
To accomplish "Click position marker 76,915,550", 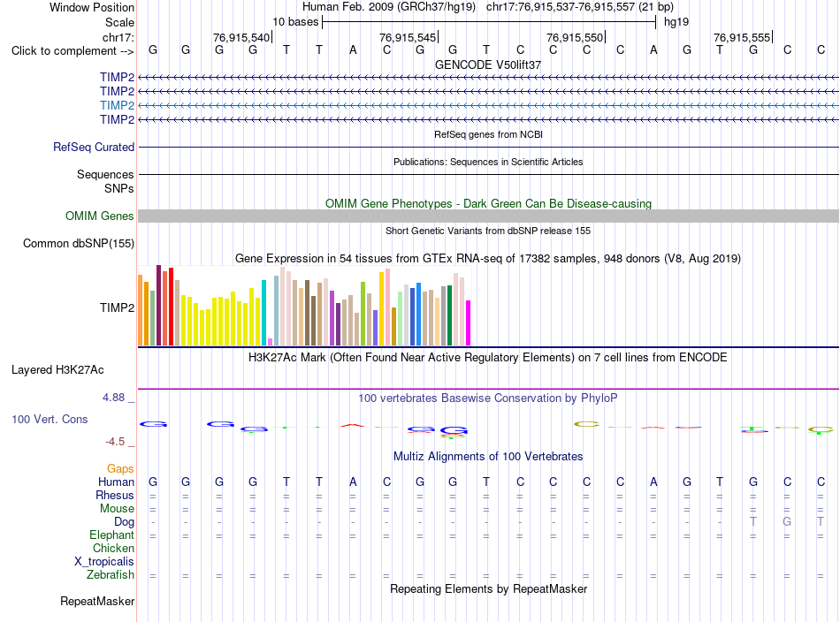I will coord(576,37).
